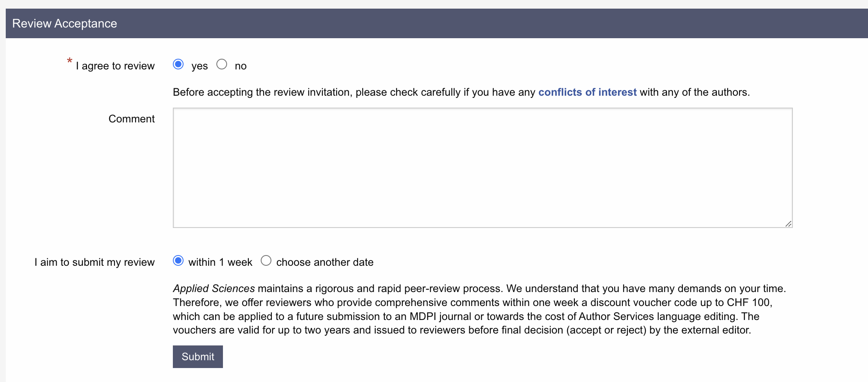Click the 'I agree to review' label

(x=115, y=66)
